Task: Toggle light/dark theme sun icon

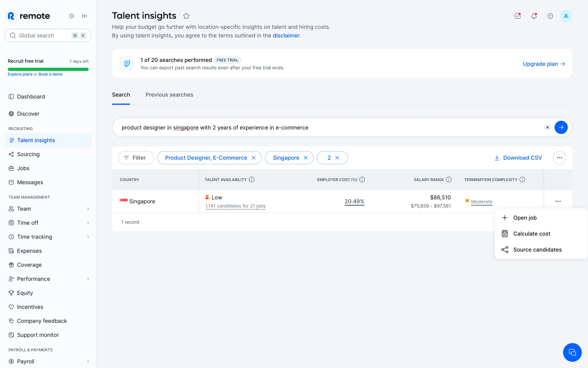Action: point(71,16)
